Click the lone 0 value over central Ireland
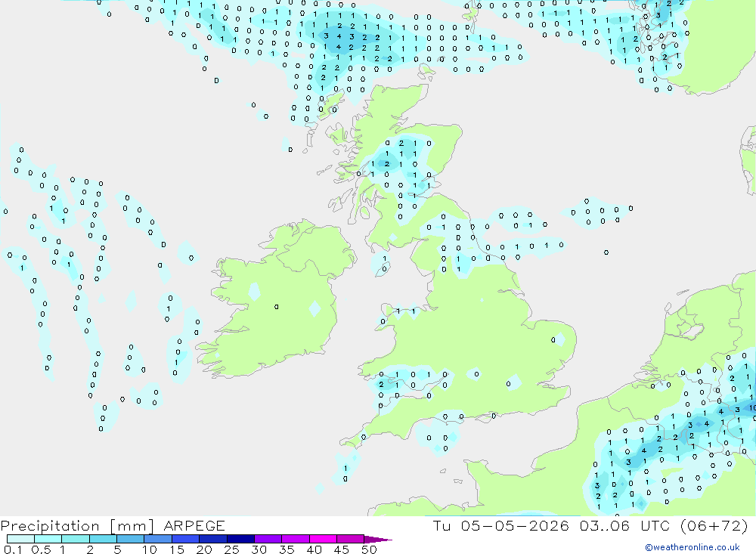The height and width of the screenshot is (554, 756). coord(276,307)
